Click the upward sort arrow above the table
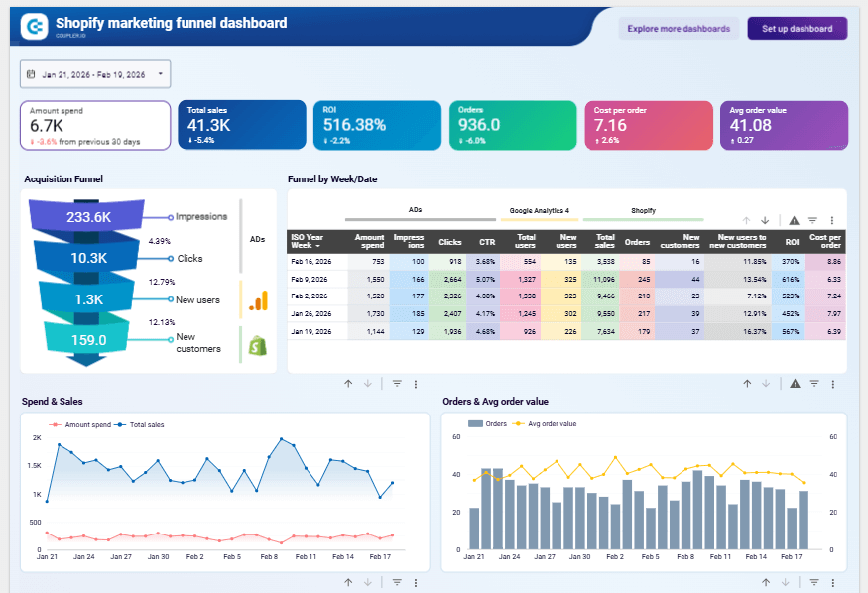The height and width of the screenshot is (593, 868). (746, 219)
